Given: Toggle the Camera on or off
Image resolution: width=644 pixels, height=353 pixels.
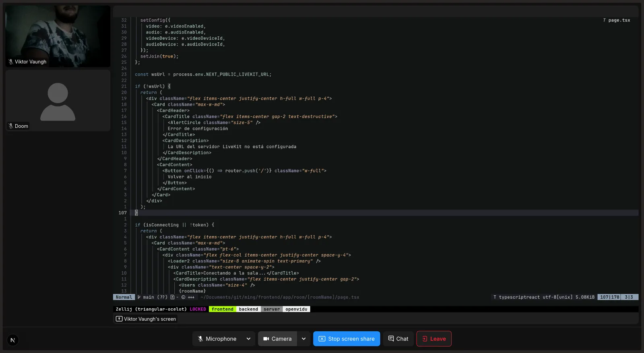Looking at the screenshot, I should tap(277, 339).
